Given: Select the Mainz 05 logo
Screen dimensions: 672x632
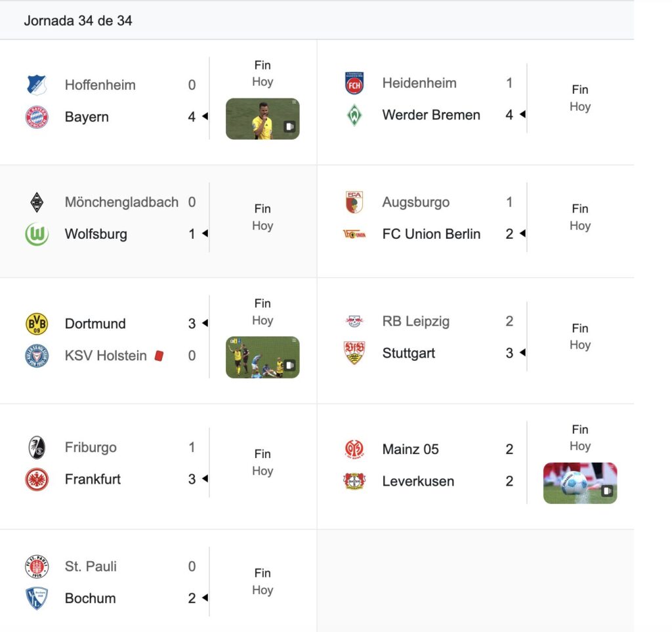Looking at the screenshot, I should click(354, 449).
